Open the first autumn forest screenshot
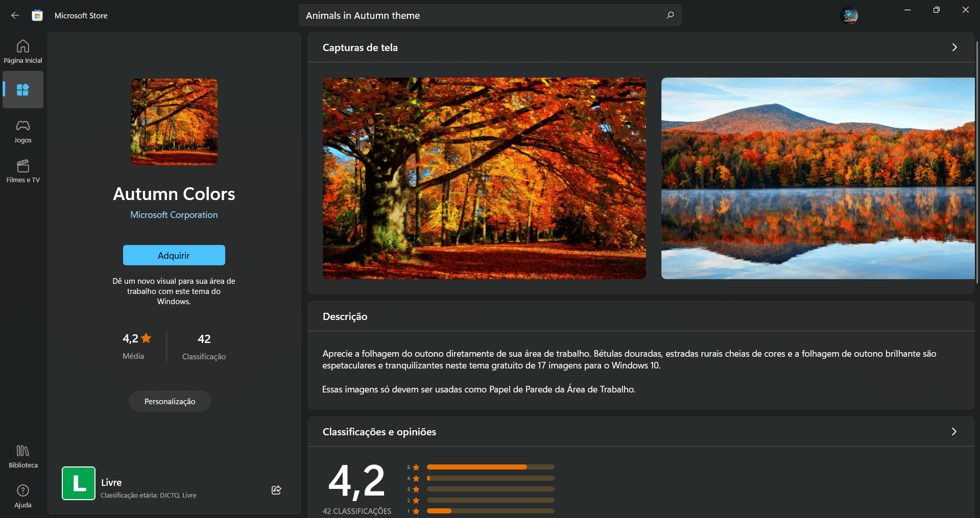This screenshot has height=518, width=980. [484, 178]
